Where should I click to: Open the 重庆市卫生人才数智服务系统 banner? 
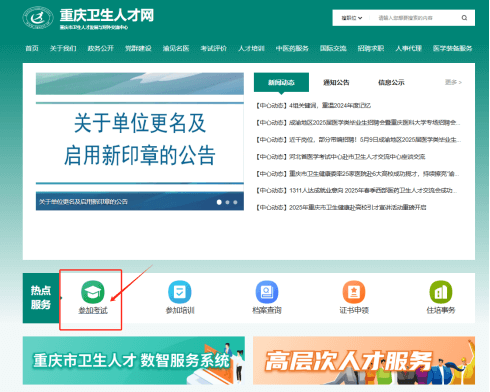[x=134, y=360]
